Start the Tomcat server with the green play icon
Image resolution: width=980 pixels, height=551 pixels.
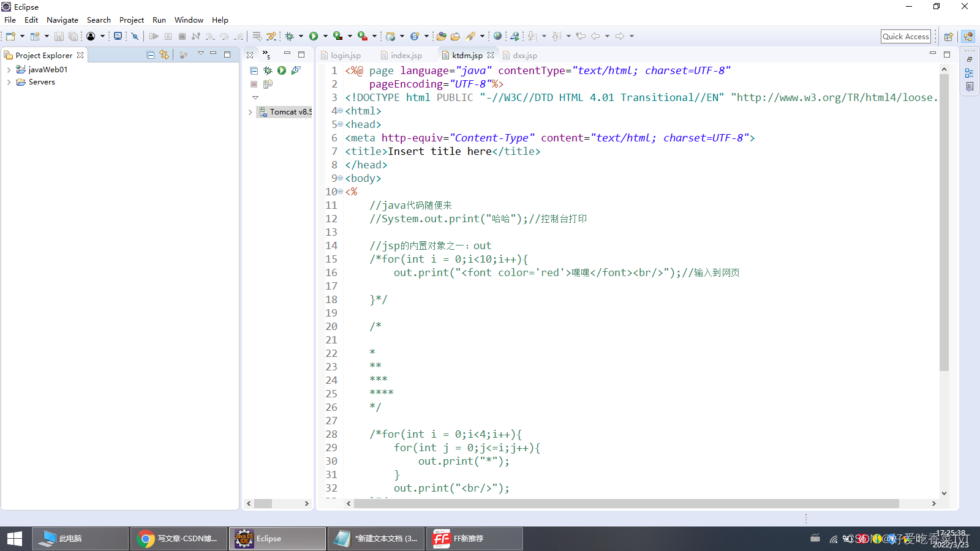click(x=281, y=70)
